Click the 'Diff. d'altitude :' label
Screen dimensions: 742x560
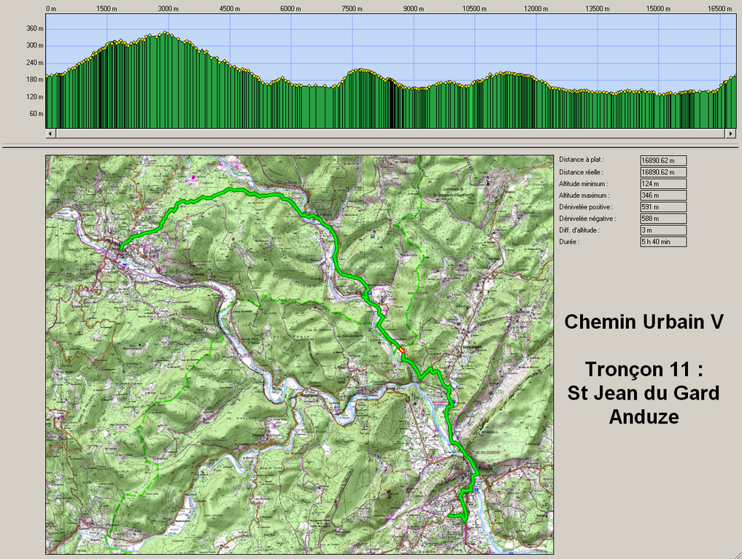pos(579,230)
